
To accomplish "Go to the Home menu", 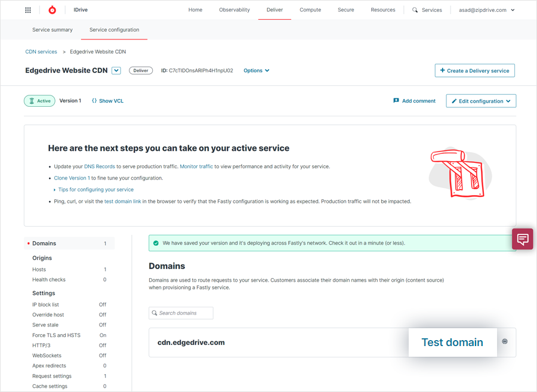I will coord(195,10).
